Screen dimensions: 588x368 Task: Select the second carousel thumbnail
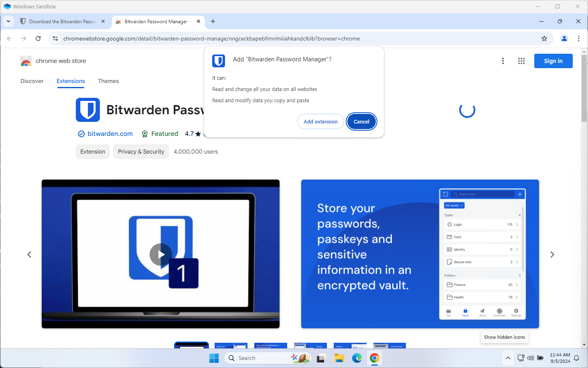pyautogui.click(x=231, y=346)
